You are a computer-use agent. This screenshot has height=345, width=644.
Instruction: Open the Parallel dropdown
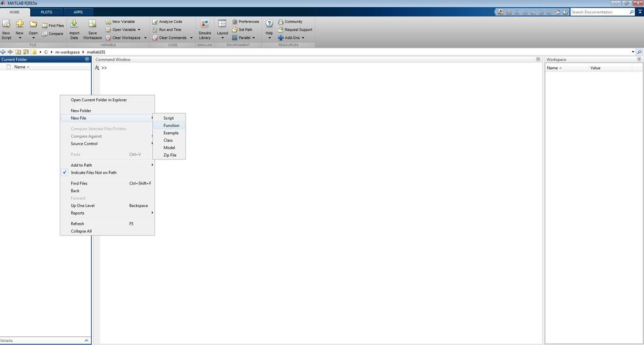pyautogui.click(x=244, y=38)
